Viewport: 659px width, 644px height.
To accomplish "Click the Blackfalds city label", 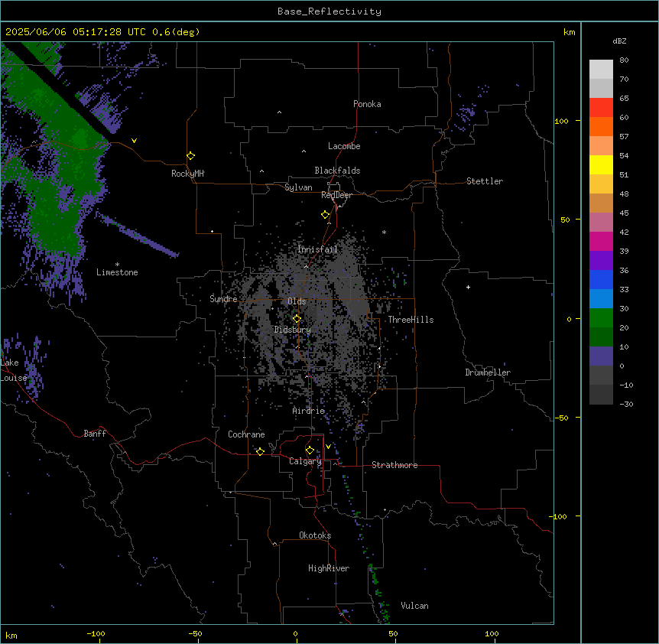I will pyautogui.click(x=337, y=171).
